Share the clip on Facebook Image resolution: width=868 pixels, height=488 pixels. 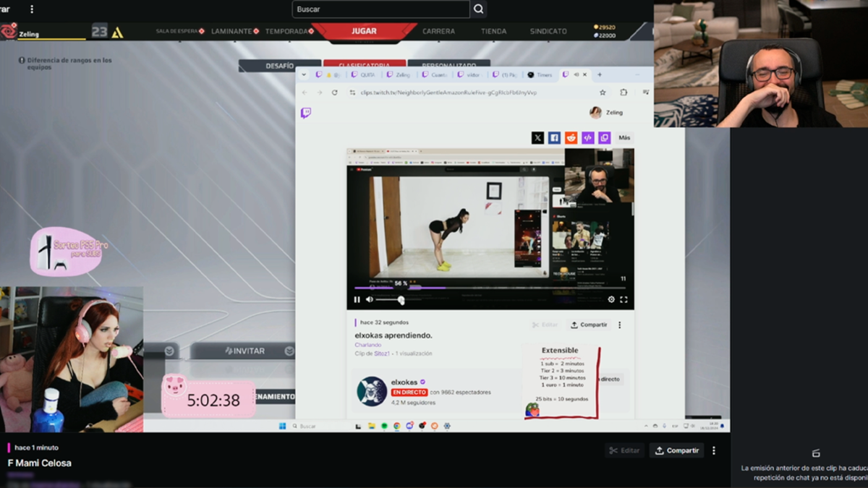(x=554, y=137)
